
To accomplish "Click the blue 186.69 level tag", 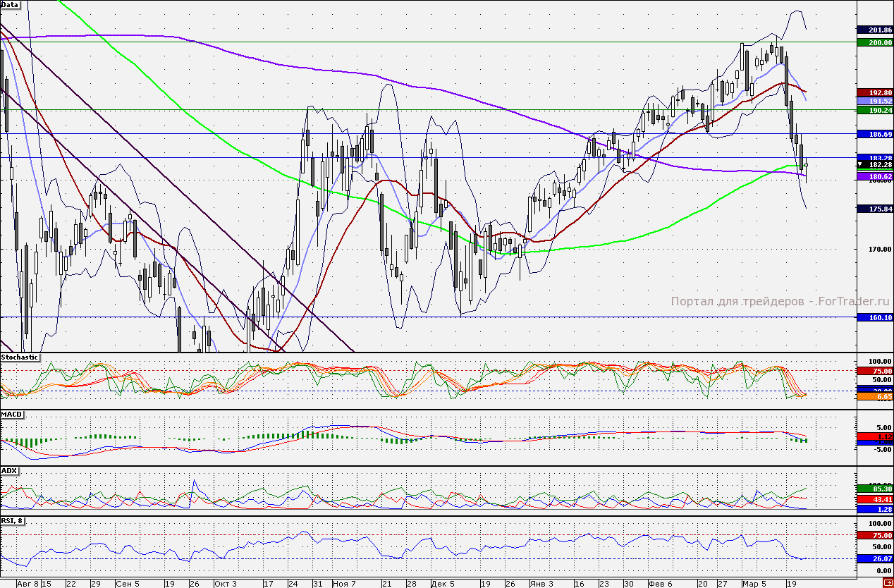I will tap(875, 133).
